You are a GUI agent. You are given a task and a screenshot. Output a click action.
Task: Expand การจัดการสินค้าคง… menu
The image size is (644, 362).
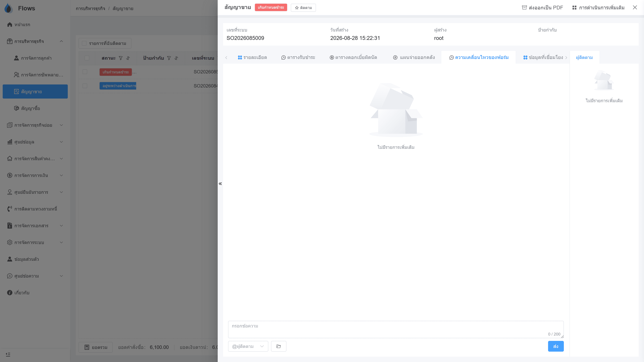[35, 158]
